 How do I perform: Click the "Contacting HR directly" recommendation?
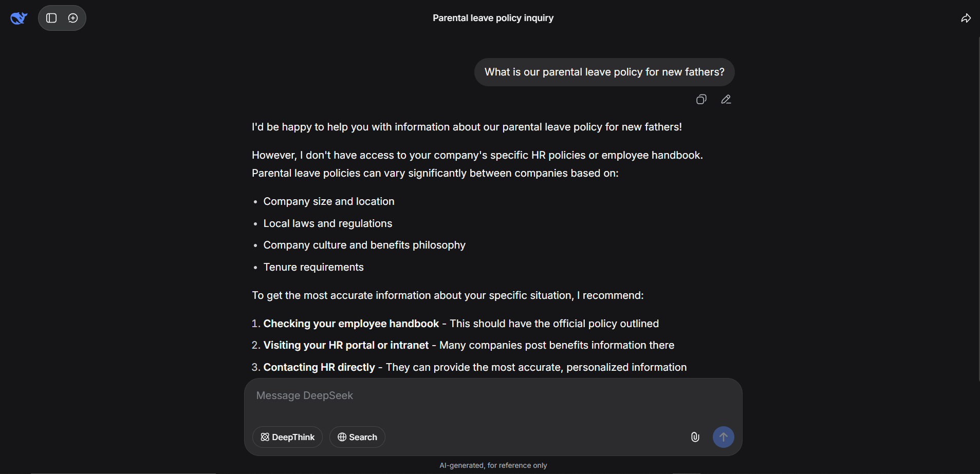(x=319, y=367)
